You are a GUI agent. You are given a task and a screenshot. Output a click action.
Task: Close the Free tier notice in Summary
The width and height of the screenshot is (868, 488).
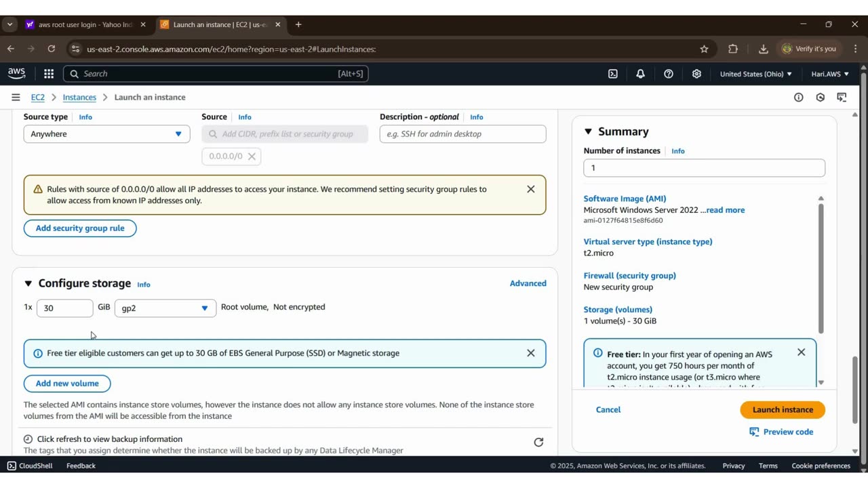pos(802,352)
